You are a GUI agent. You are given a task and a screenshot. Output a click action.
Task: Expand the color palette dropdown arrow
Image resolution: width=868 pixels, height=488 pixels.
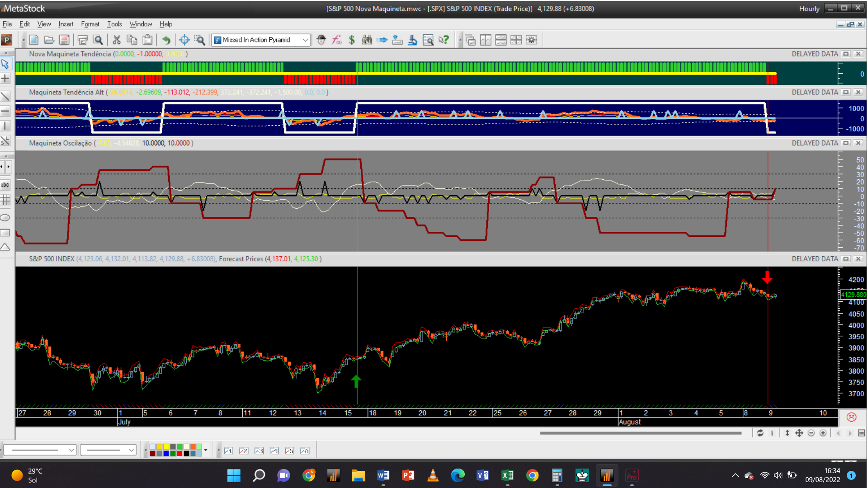point(206,450)
